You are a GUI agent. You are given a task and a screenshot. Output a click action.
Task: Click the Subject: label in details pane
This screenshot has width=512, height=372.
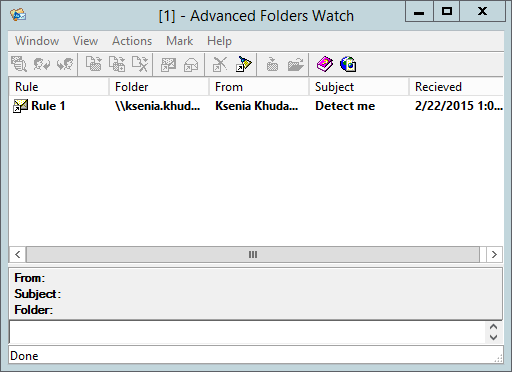[x=37, y=294]
